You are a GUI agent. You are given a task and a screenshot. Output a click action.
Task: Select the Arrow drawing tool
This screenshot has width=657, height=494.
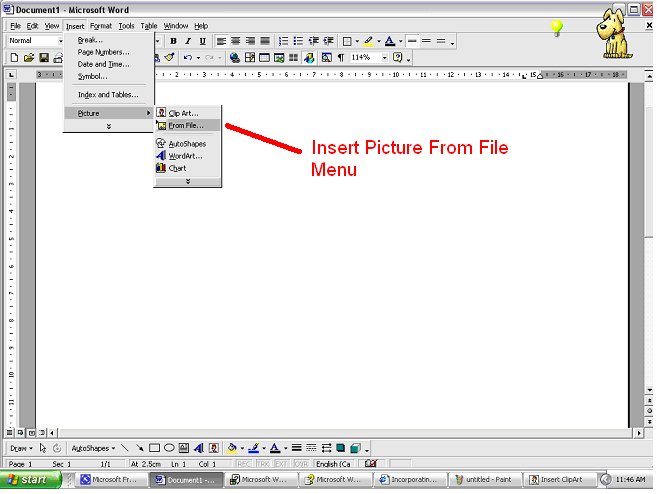(140, 448)
